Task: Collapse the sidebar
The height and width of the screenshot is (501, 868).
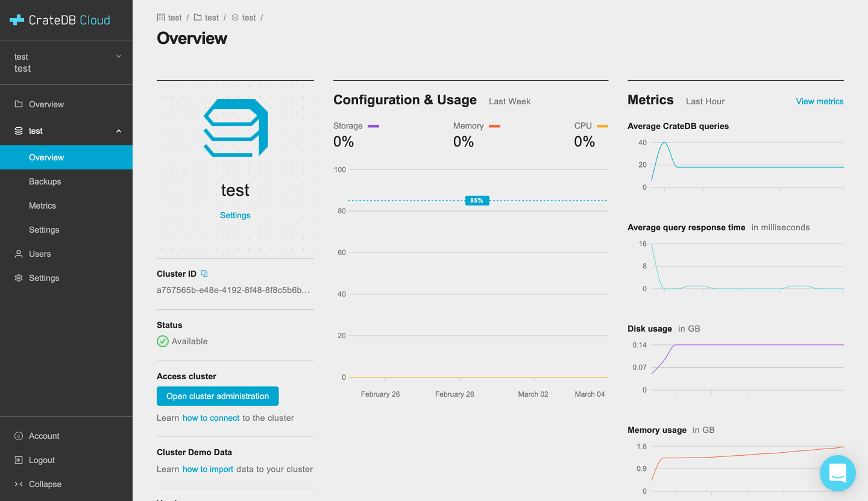Action: tap(45, 484)
